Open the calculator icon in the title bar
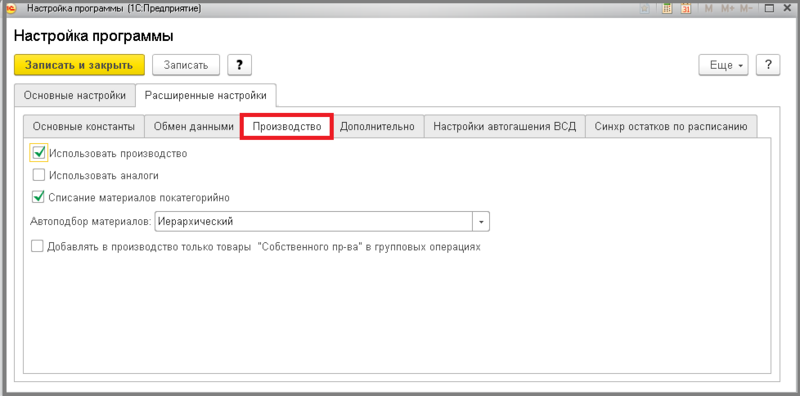800x396 pixels. click(666, 8)
